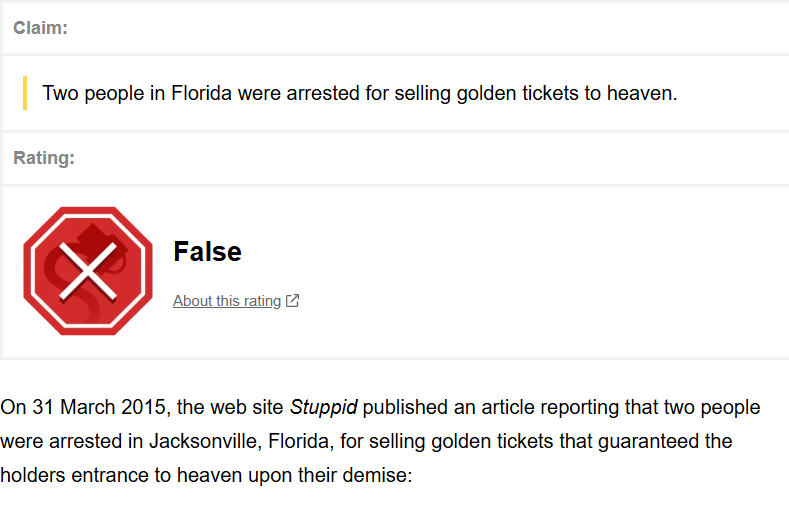Image resolution: width=789 pixels, height=506 pixels.
Task: Click the italic word Stuppid
Action: click(x=324, y=407)
